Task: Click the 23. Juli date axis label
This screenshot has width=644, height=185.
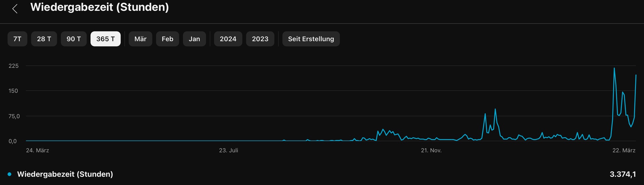Action: [228, 150]
